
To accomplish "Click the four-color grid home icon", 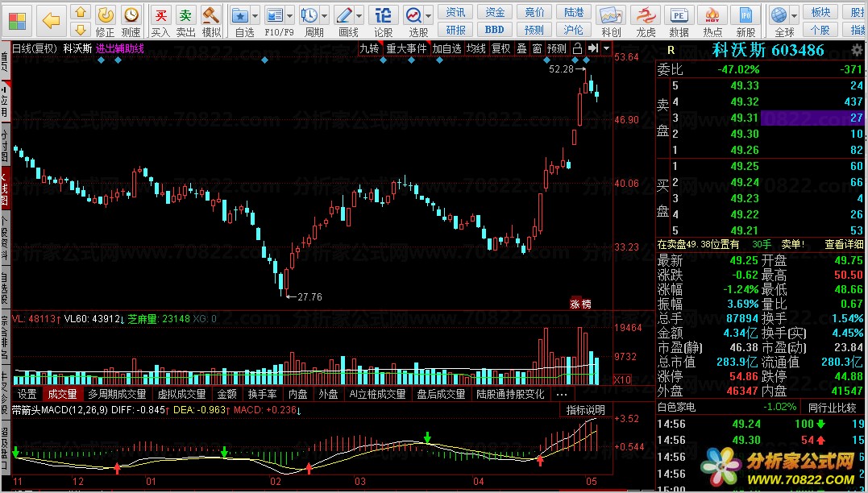I will click(x=17, y=21).
